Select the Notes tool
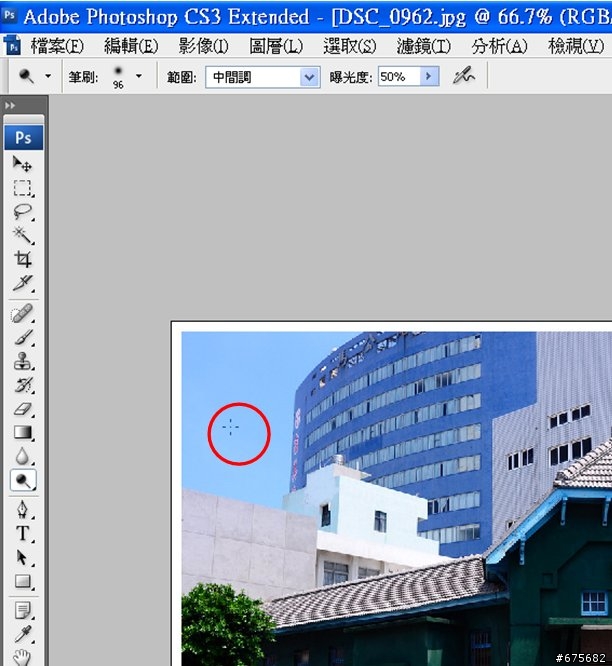This screenshot has height=666, width=612. point(22,610)
